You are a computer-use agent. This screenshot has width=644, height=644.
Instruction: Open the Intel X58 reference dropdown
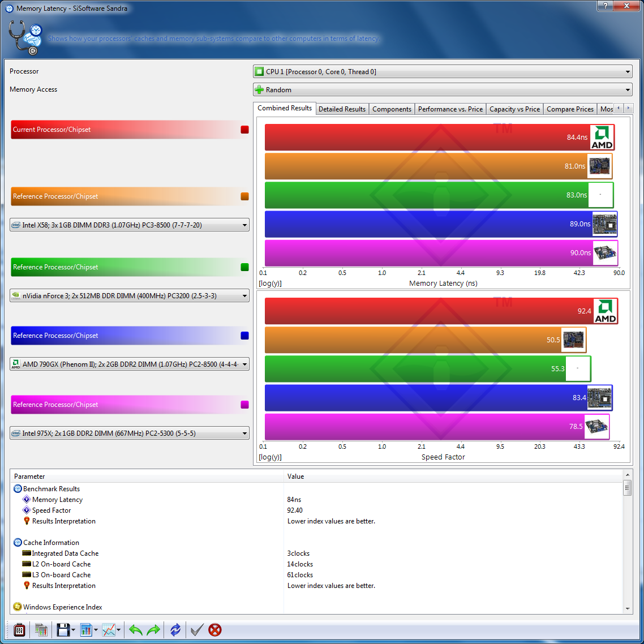click(x=130, y=225)
